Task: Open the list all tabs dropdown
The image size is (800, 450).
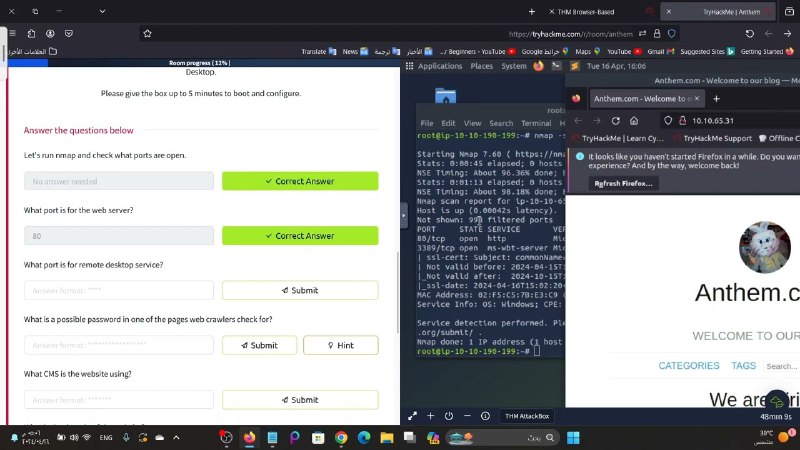Action: 102,11
